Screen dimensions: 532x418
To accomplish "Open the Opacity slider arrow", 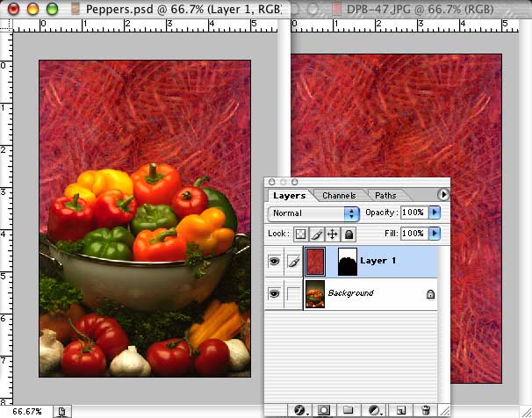I will tap(435, 213).
